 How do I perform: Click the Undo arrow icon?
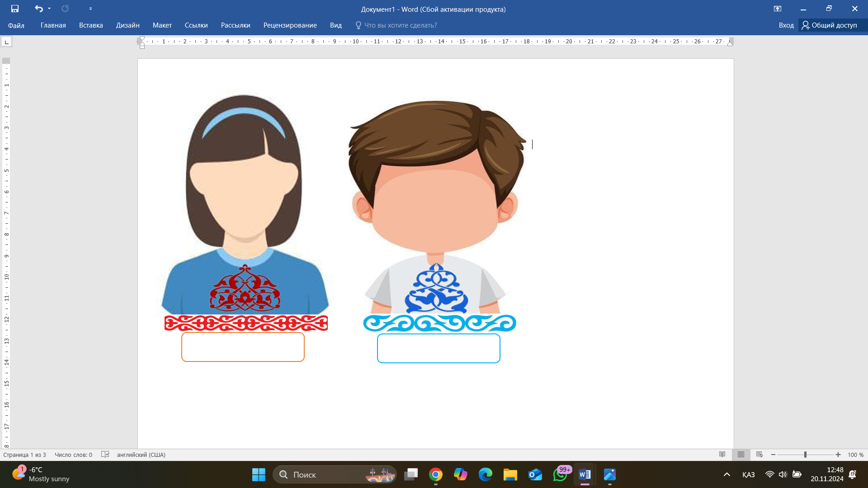point(38,9)
